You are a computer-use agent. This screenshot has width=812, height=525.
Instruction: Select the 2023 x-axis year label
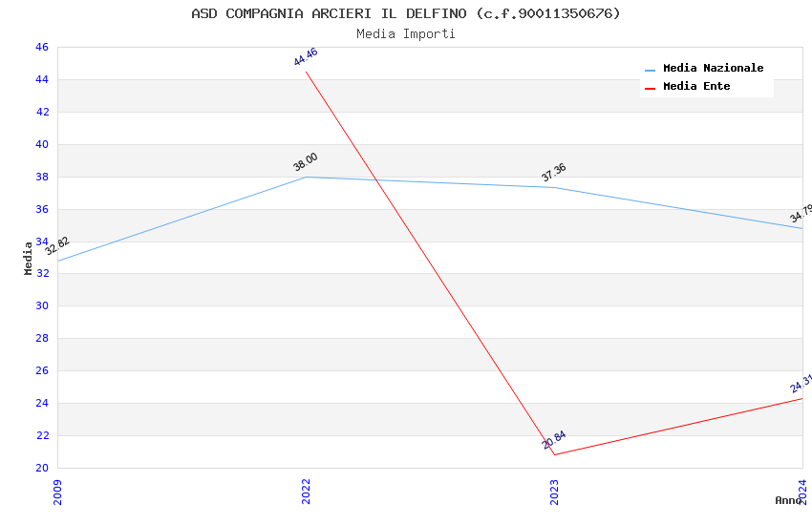point(554,492)
